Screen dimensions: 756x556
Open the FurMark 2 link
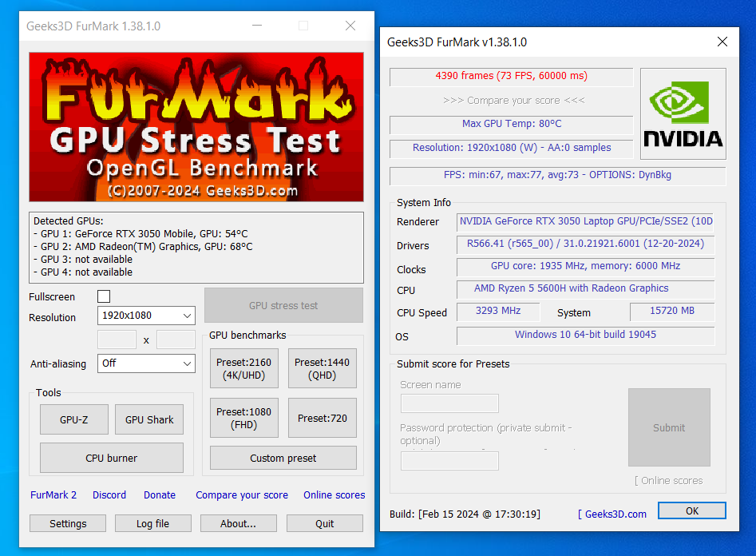pyautogui.click(x=53, y=495)
